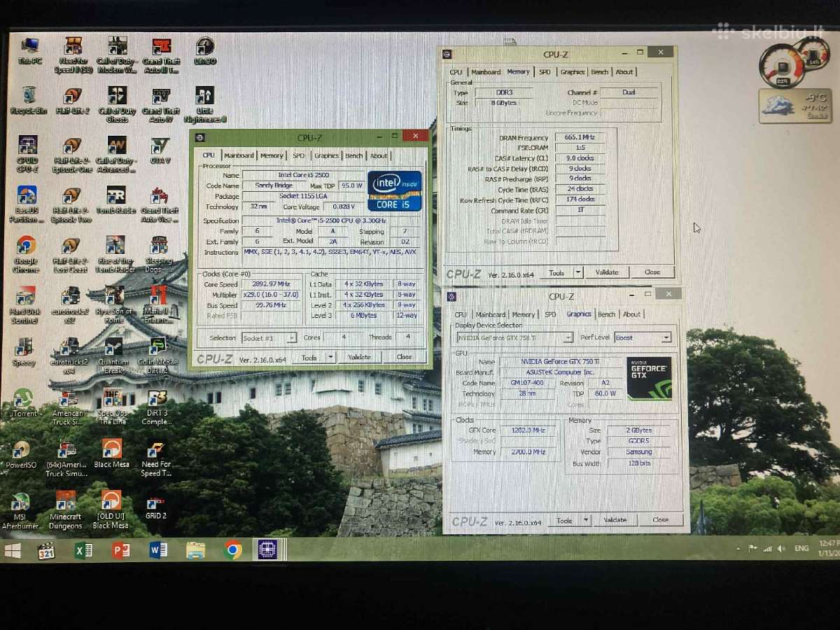Viewport: 840px width, 630px height.
Task: Open PowerPoint from the taskbar
Action: tap(121, 550)
